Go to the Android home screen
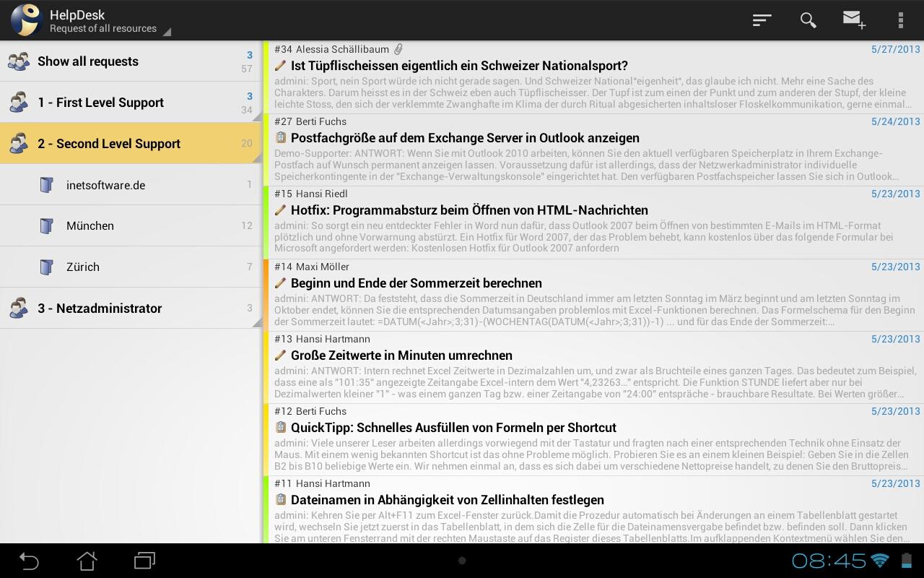Screen dimensions: 924x578 (87, 561)
